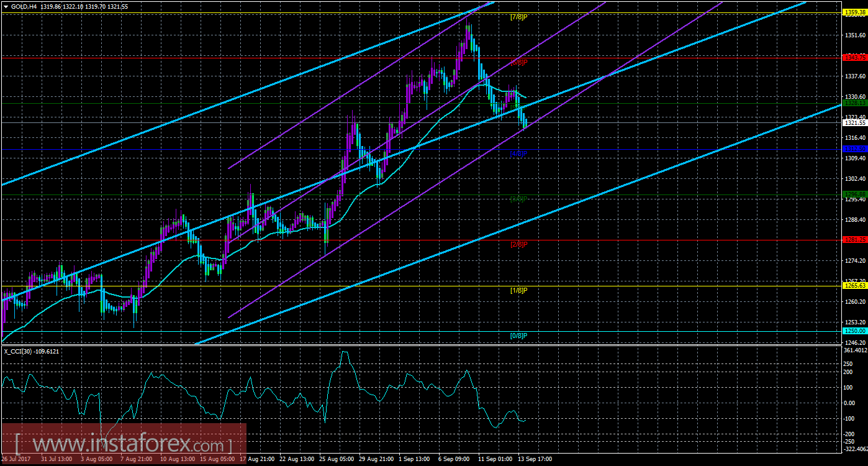The width and height of the screenshot is (868, 466).
Task: Click the 7 Aug 21:00 time label
Action: [x=136, y=459]
